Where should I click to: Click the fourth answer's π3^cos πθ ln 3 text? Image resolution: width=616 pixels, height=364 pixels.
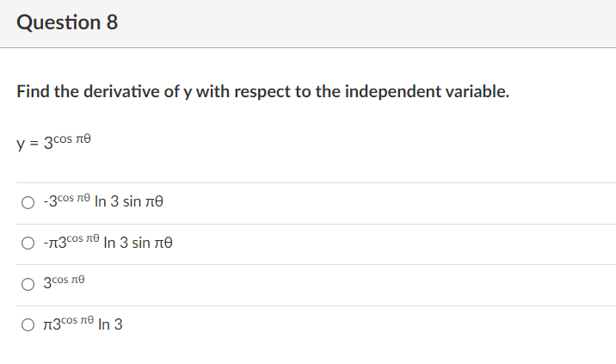coord(84,324)
